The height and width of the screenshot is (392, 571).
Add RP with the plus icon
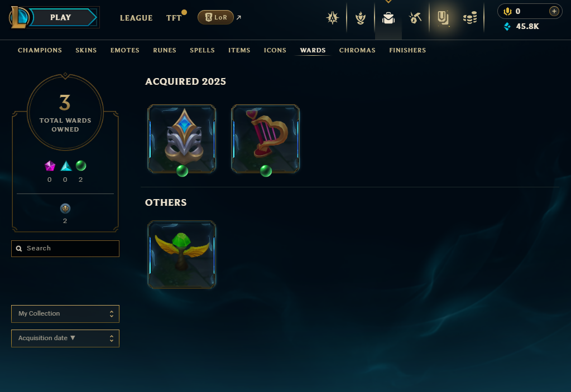554,11
